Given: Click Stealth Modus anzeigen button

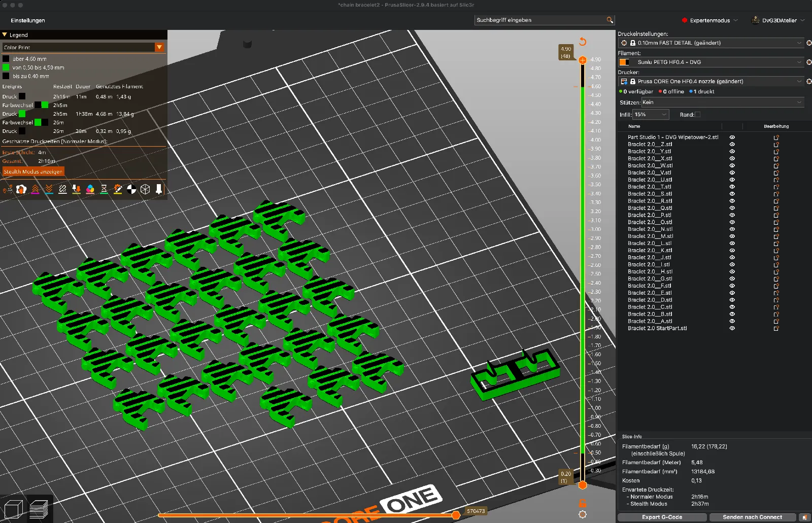Looking at the screenshot, I should pos(33,171).
